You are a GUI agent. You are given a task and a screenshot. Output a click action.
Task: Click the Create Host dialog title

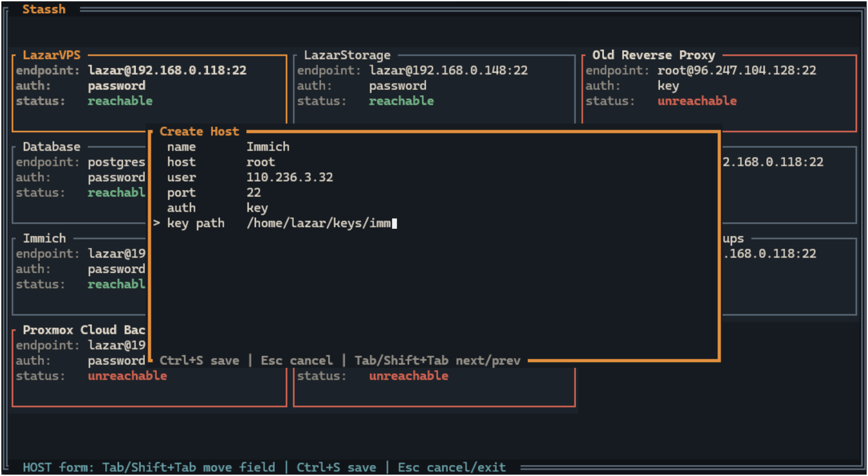pyautogui.click(x=199, y=131)
